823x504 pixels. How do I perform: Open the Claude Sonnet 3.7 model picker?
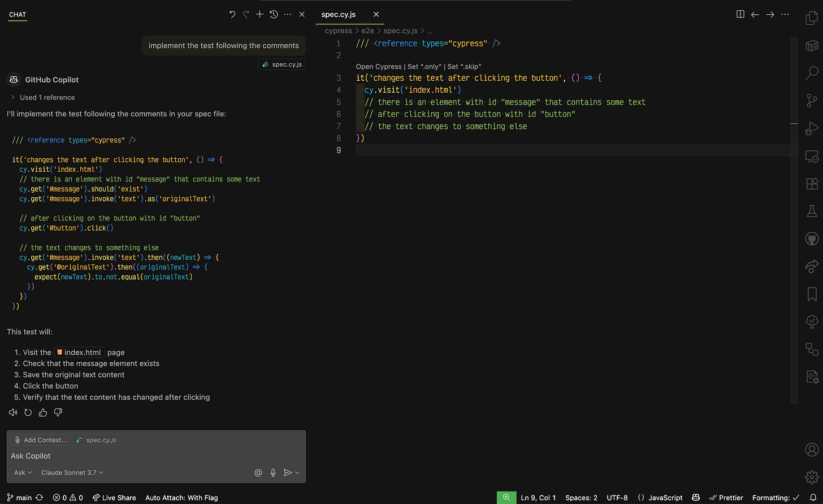tap(72, 472)
